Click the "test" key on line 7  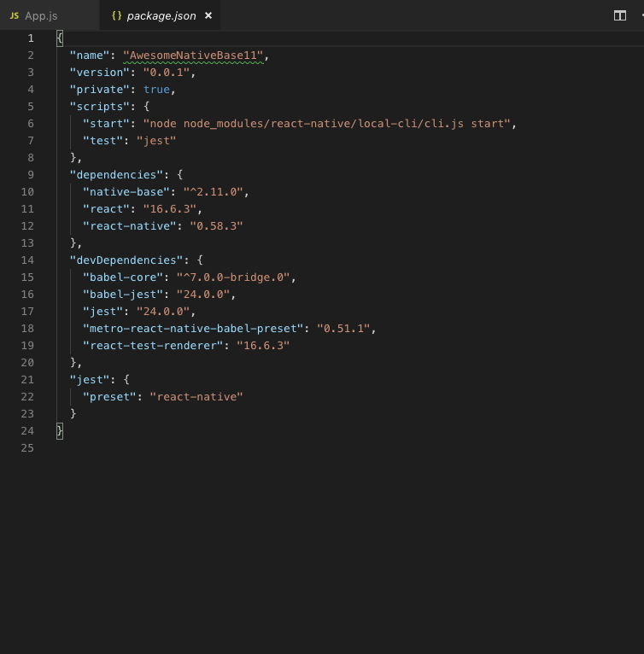pyautogui.click(x=103, y=141)
